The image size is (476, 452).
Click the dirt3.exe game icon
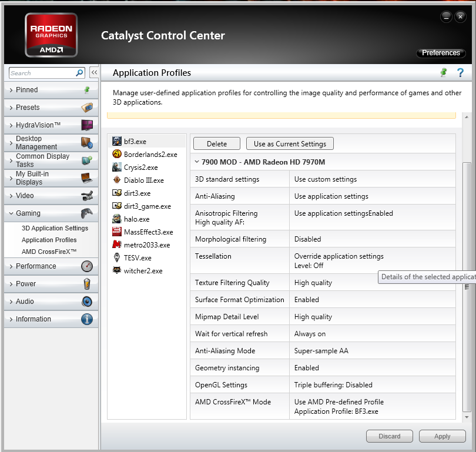pos(117,193)
